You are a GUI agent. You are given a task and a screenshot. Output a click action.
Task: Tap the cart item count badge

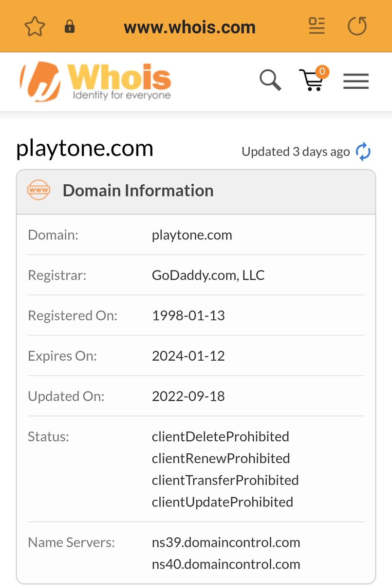tap(322, 72)
